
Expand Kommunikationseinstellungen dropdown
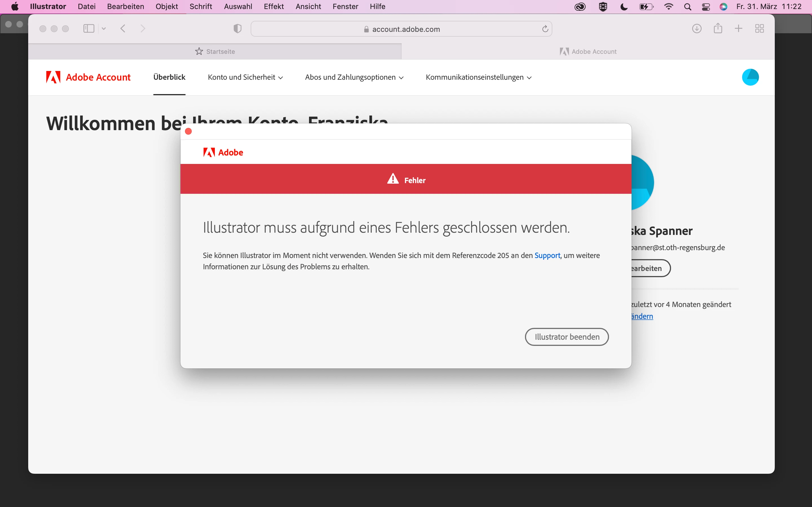tap(478, 77)
